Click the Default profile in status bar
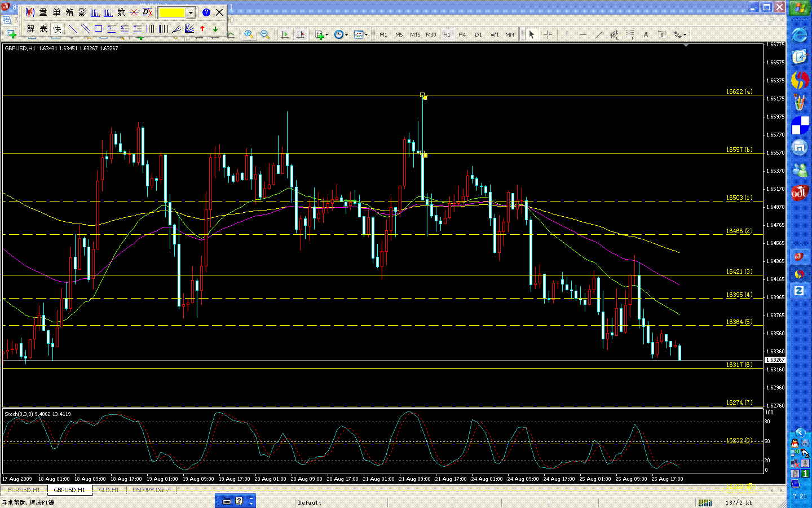 (310, 502)
